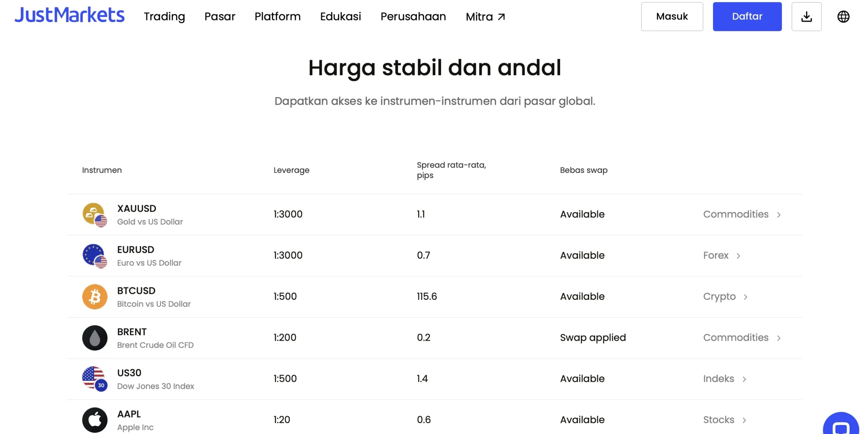The width and height of the screenshot is (868, 434).
Task: Click the download platform icon
Action: (x=807, y=16)
